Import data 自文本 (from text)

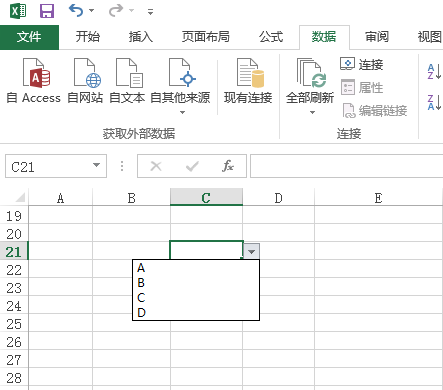(x=127, y=81)
